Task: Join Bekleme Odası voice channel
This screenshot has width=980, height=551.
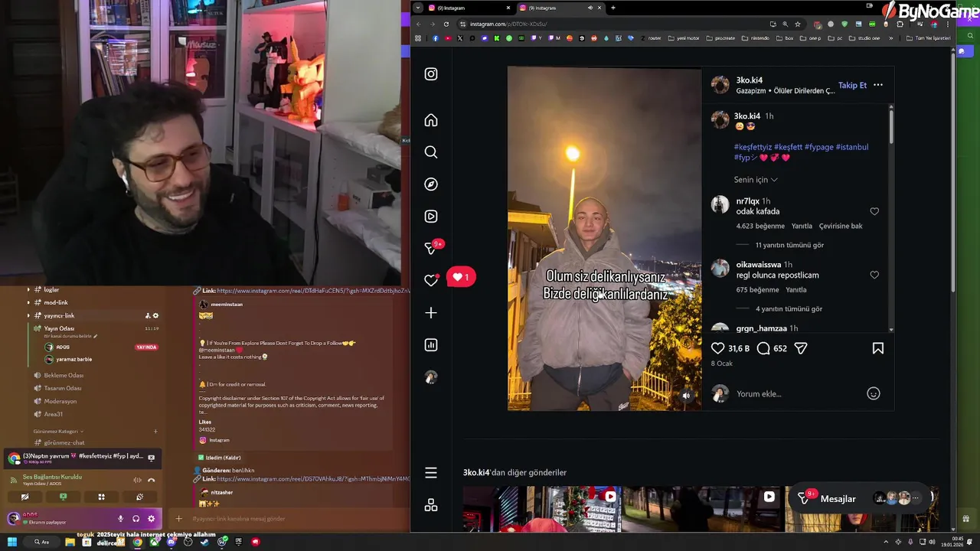Action: (64, 375)
